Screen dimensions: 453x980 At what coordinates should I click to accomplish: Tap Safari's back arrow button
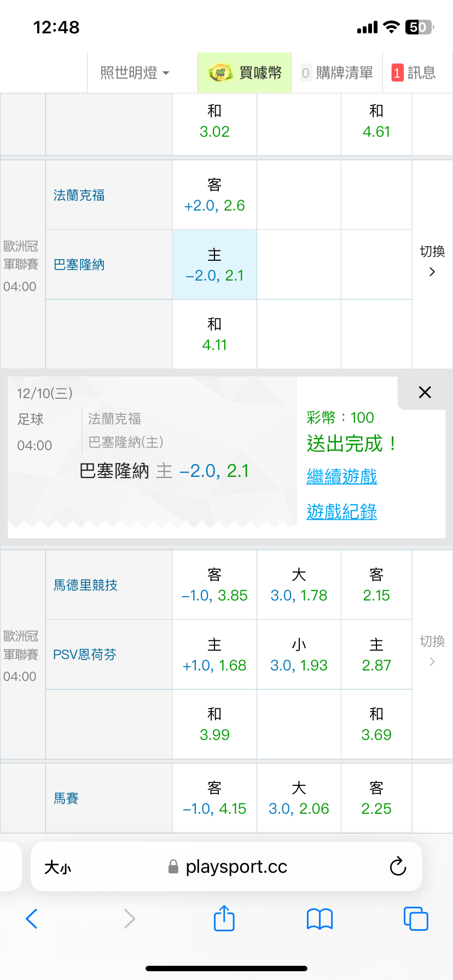32,919
